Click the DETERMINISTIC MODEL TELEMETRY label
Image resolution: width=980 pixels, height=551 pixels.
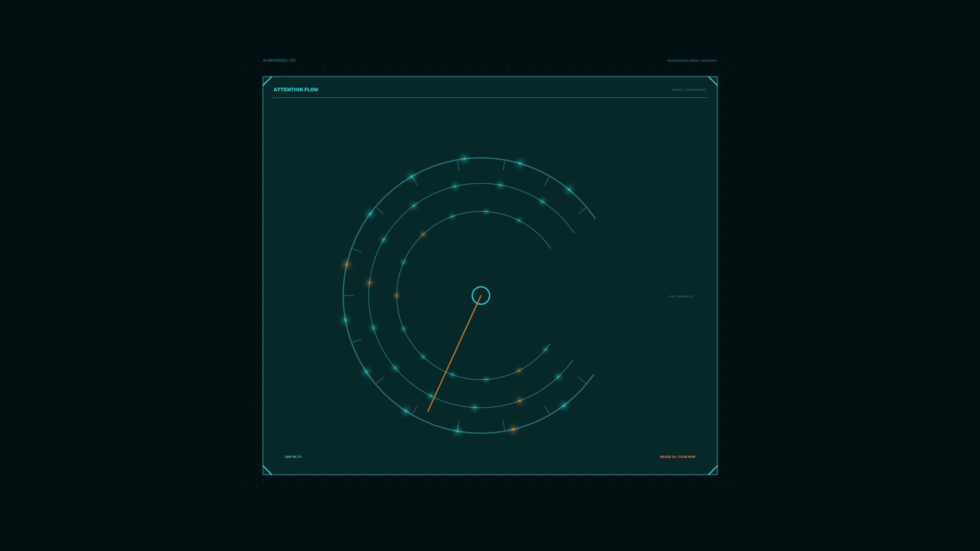tap(692, 61)
